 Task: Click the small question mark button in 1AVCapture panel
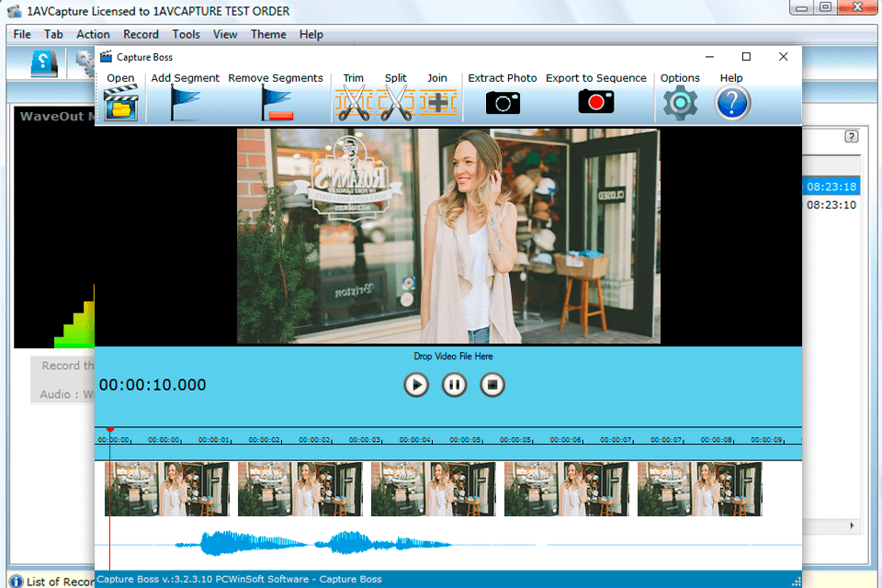(852, 137)
